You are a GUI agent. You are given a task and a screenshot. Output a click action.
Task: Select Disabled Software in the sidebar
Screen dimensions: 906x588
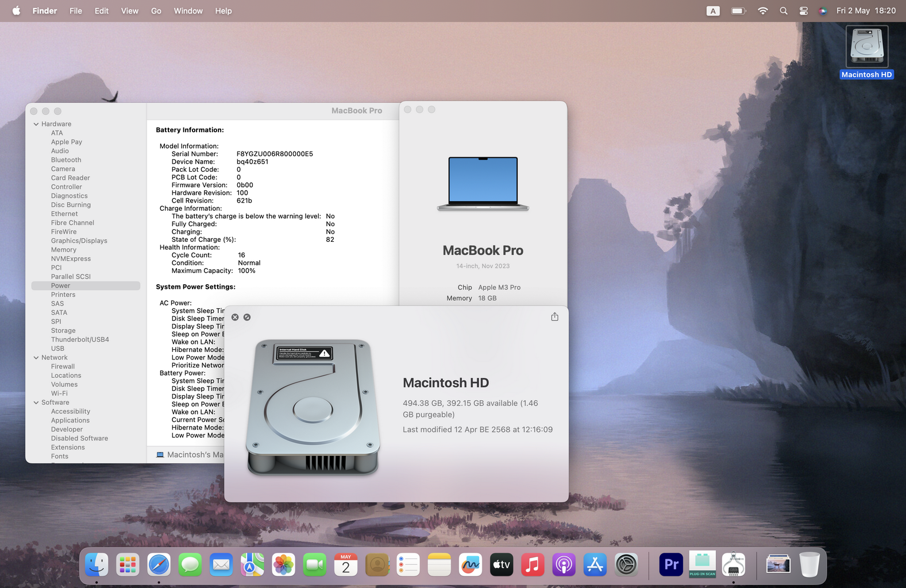point(79,438)
